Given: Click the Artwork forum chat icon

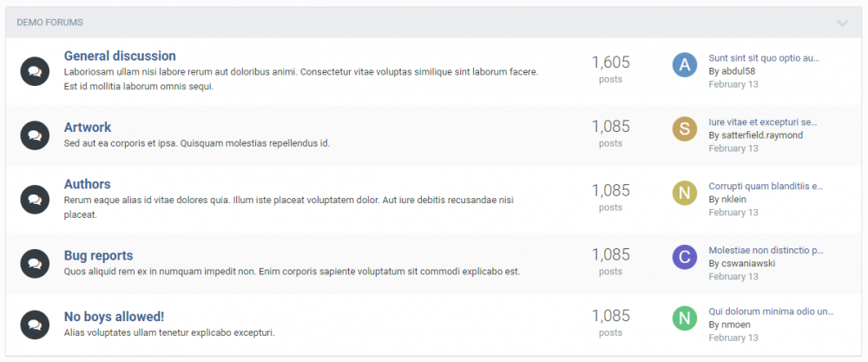Looking at the screenshot, I should click(x=35, y=135).
